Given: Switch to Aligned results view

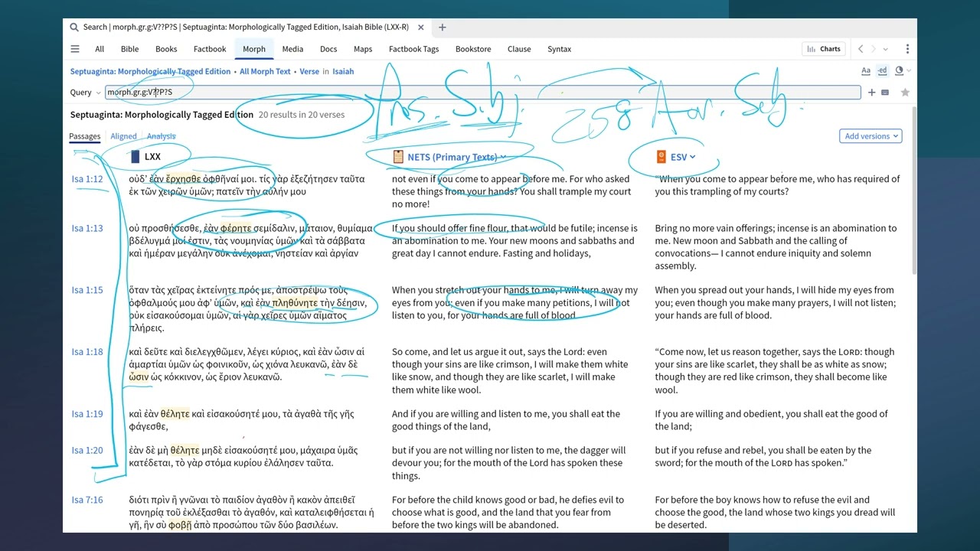Looking at the screenshot, I should (x=123, y=136).
